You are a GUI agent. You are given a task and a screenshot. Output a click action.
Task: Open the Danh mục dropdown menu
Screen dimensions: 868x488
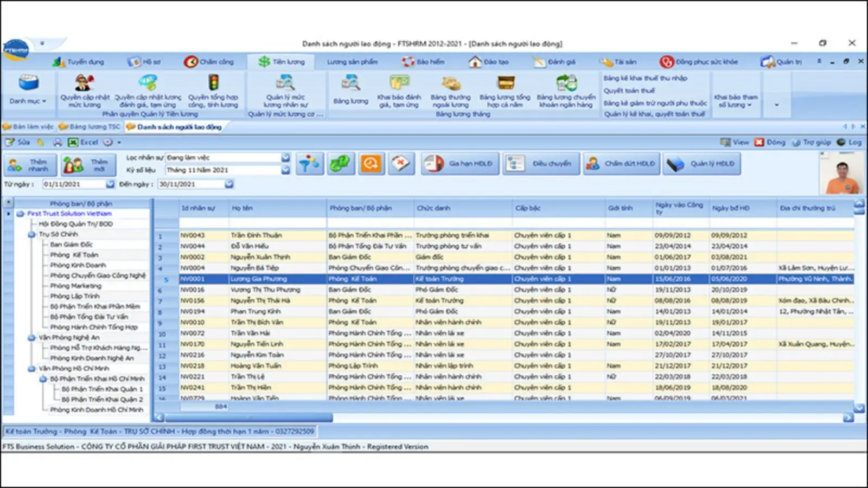28,90
